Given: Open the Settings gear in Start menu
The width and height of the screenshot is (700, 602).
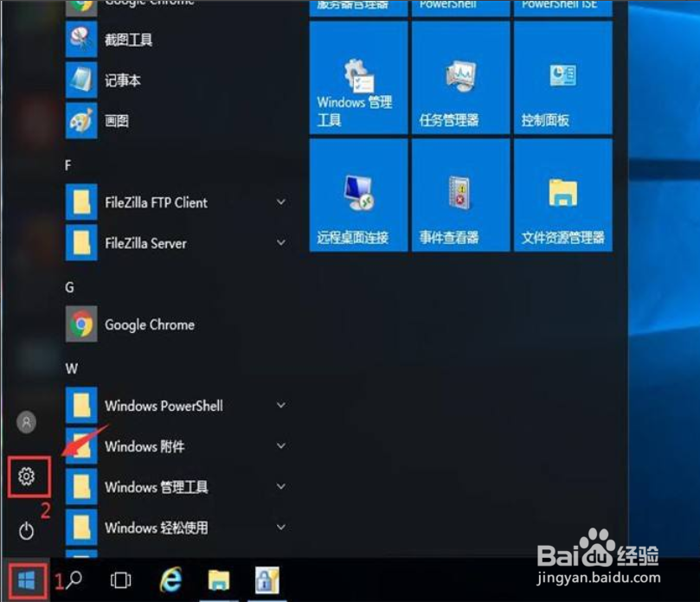Looking at the screenshot, I should [x=26, y=477].
